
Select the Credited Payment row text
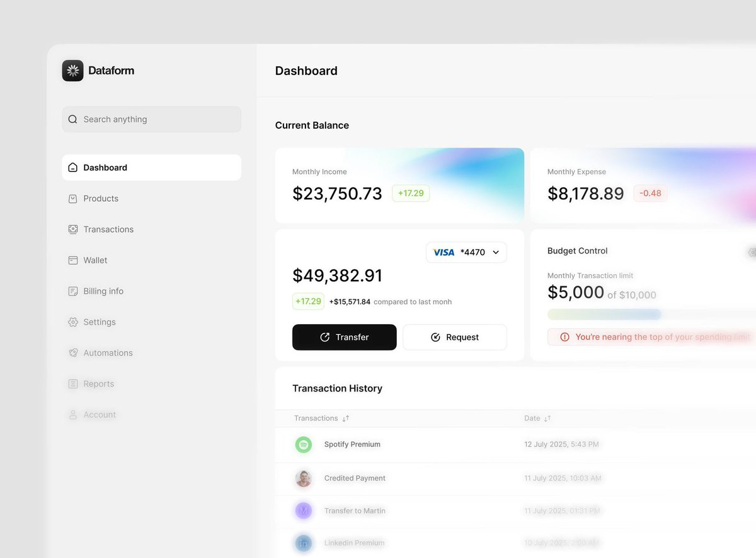point(355,479)
